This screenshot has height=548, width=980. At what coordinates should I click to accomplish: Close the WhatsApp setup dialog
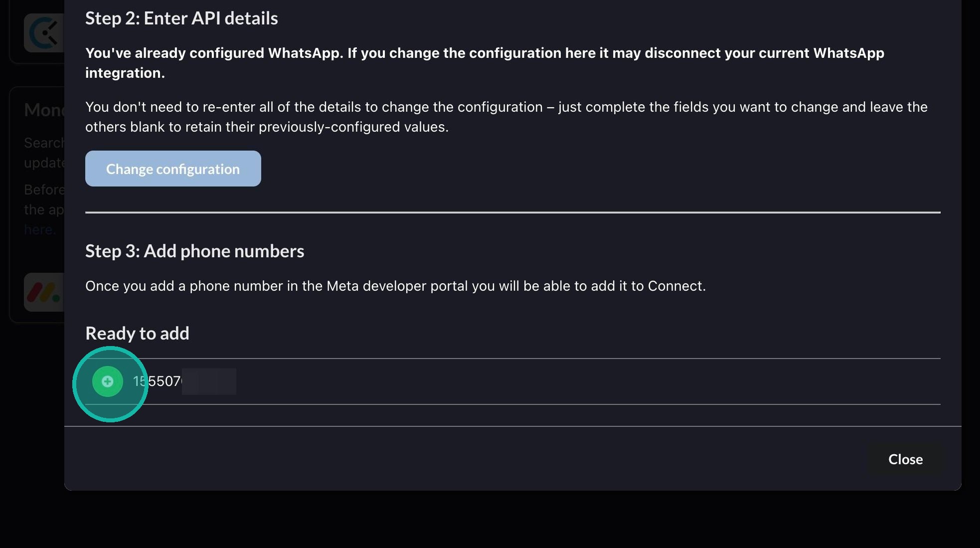click(x=905, y=459)
